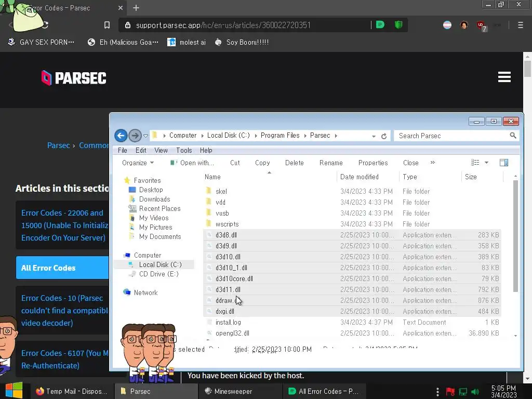
Task: Open the browser hamburger menu
Action: point(520,25)
